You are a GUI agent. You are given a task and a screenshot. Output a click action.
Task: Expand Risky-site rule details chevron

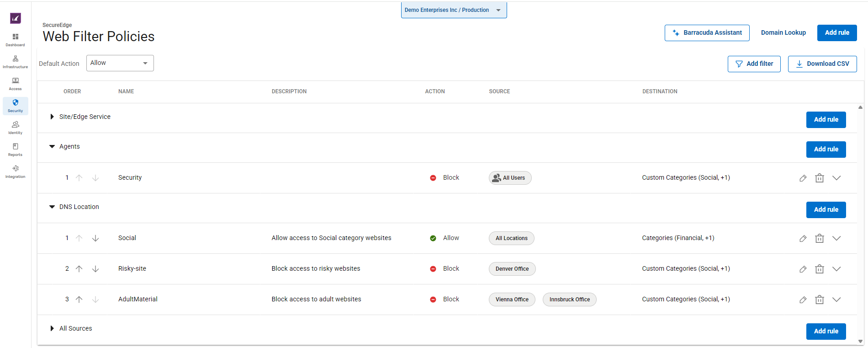(x=836, y=269)
